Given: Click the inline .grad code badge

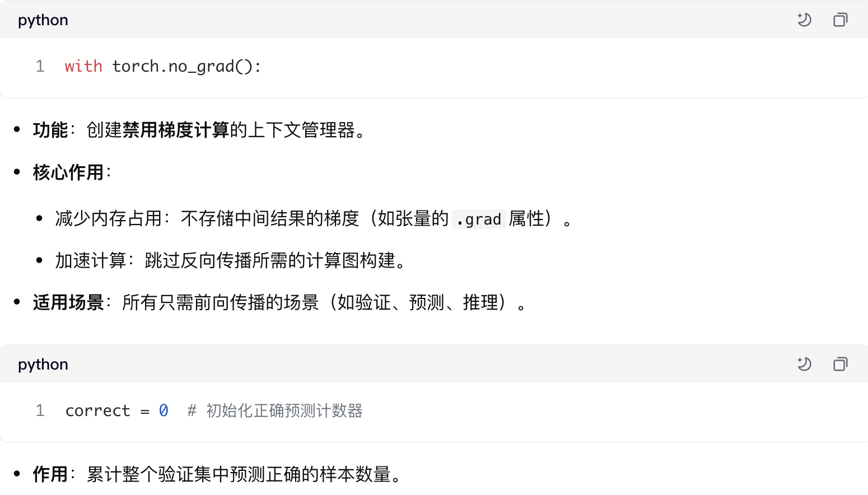Looking at the screenshot, I should [x=479, y=219].
